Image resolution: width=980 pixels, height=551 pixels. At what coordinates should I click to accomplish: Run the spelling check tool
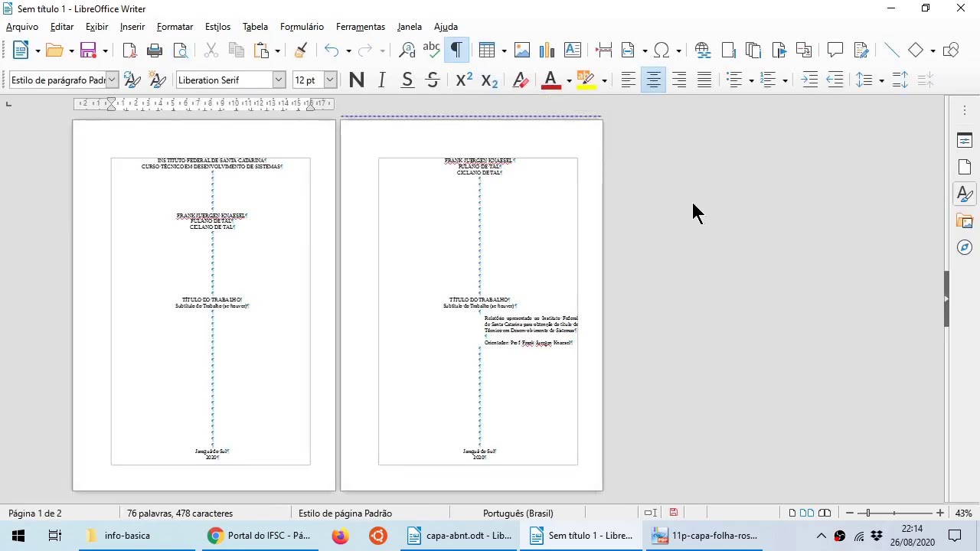pos(432,51)
